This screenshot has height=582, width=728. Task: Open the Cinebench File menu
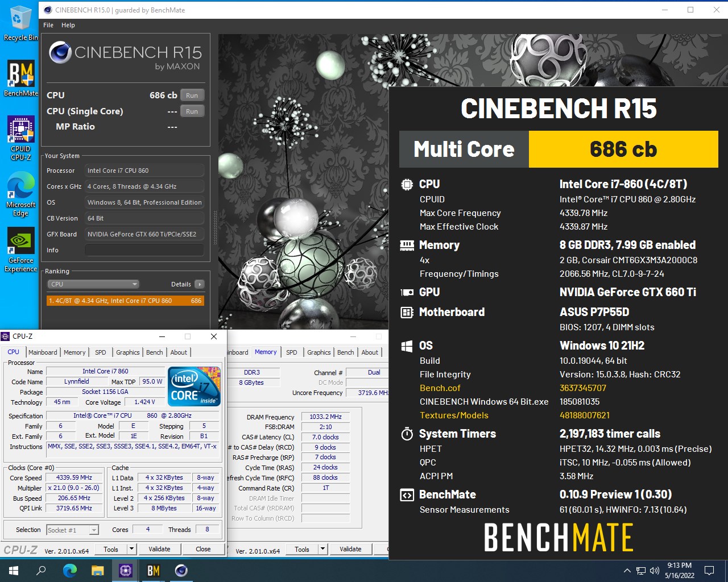pyautogui.click(x=48, y=25)
